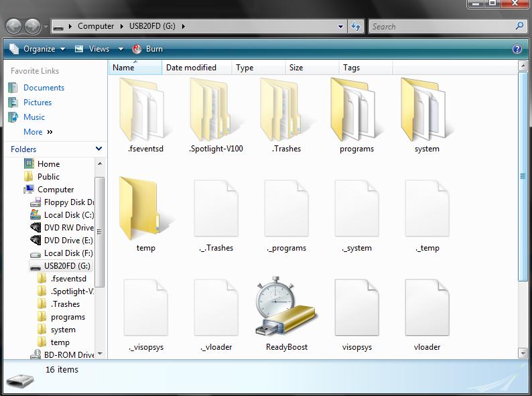
Task: Select the .Trashes folder icon
Action: (286, 109)
